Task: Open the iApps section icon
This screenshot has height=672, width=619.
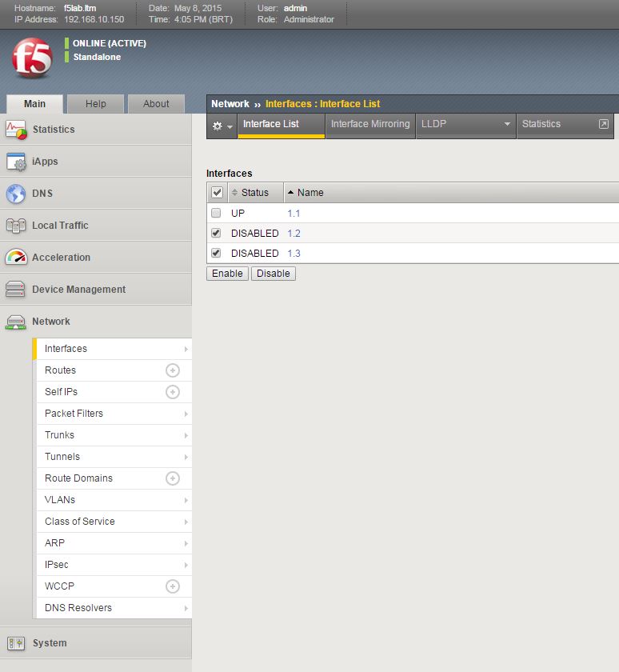Action: pyautogui.click(x=16, y=162)
